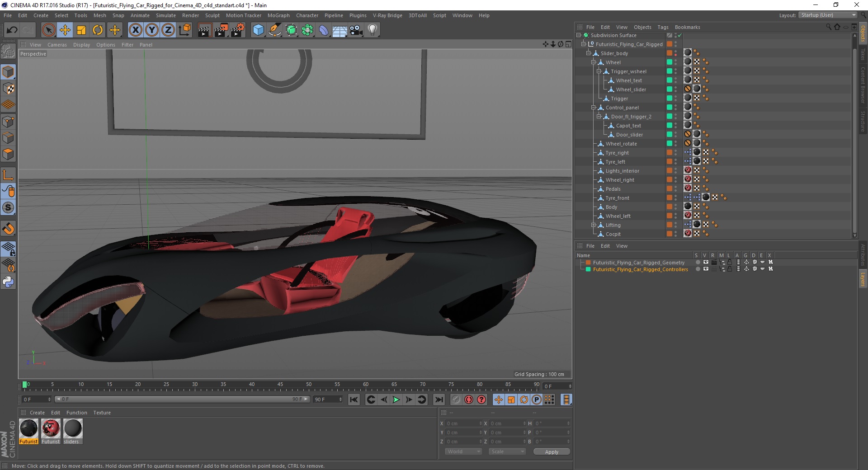Toggle Geometry layer visibility eye
Image resolution: width=868 pixels, height=470 pixels.
[x=706, y=262]
